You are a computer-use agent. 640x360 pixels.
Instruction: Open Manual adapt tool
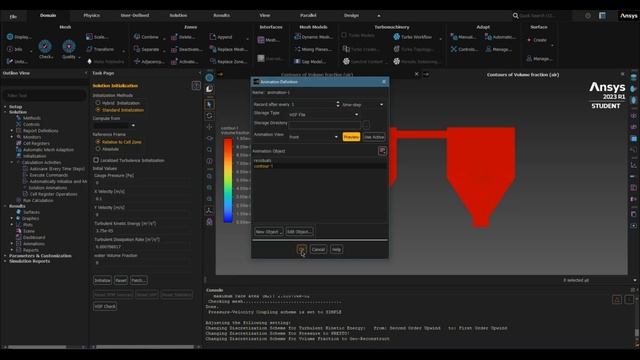click(x=463, y=37)
